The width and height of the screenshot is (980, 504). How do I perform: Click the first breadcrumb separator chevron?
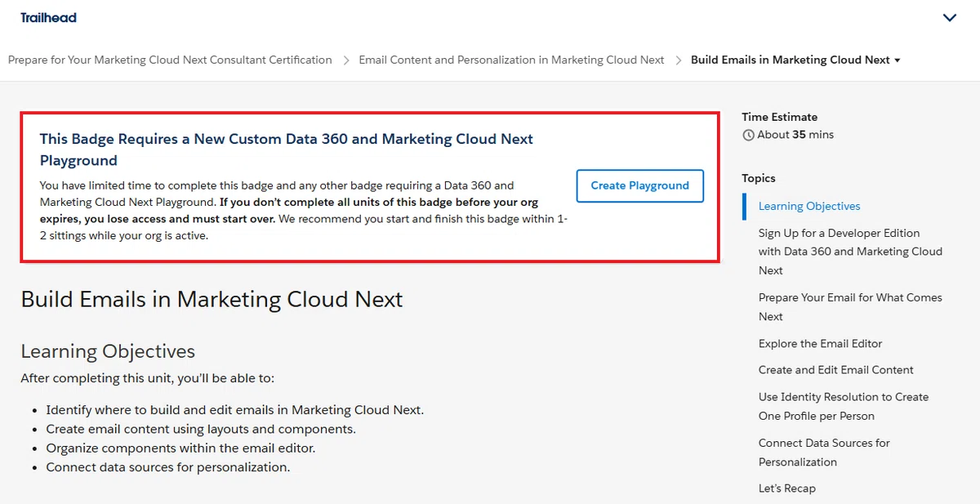(x=346, y=60)
